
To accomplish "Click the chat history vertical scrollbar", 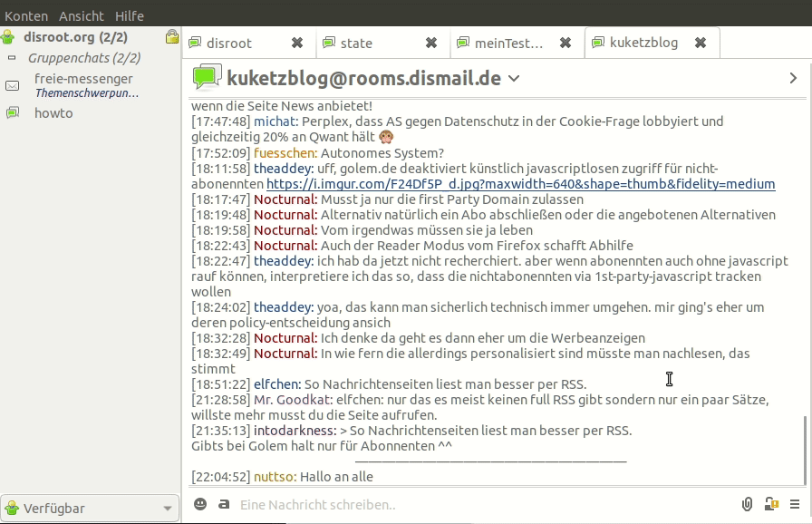I will pos(805,449).
